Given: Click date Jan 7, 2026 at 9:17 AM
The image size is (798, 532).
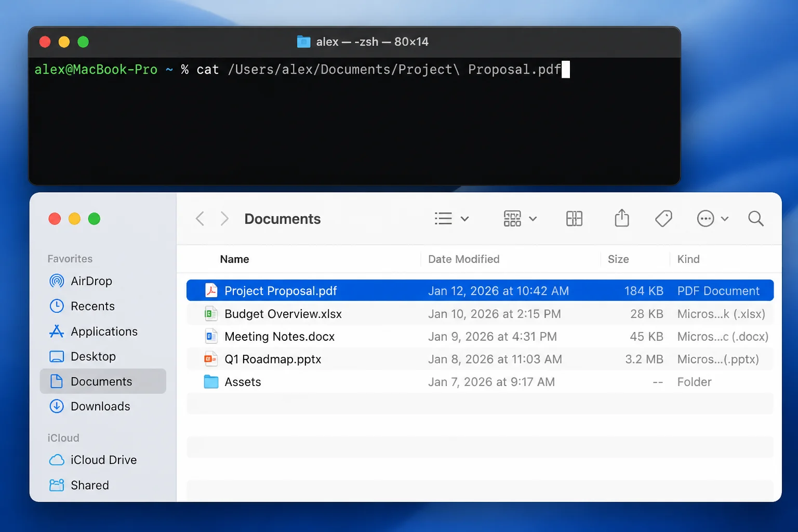Looking at the screenshot, I should coord(491,382).
